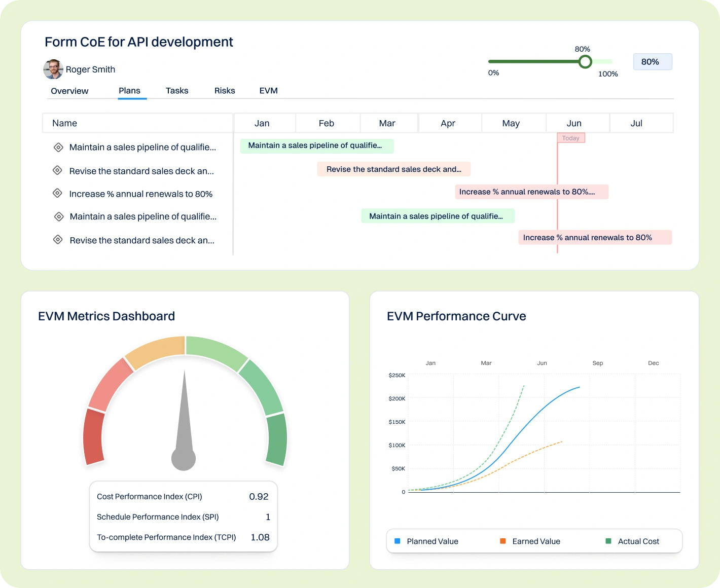Click the 80% completion button

[x=653, y=61]
